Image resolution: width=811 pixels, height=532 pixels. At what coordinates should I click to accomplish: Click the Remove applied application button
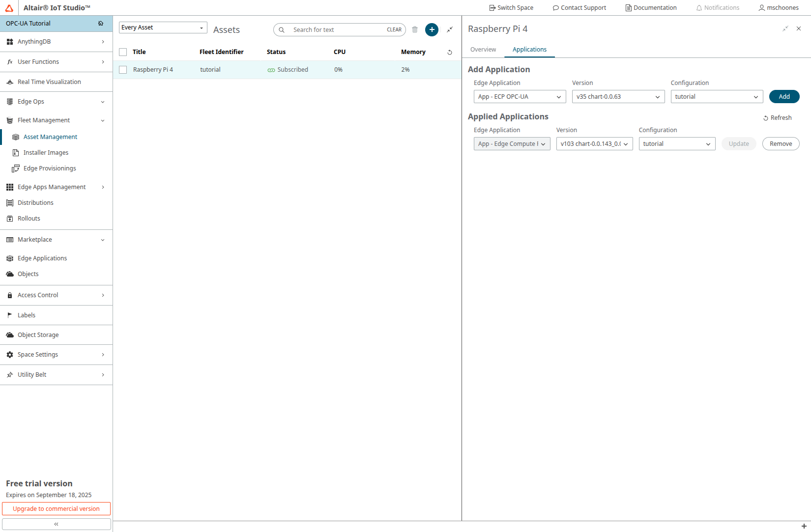coord(781,144)
